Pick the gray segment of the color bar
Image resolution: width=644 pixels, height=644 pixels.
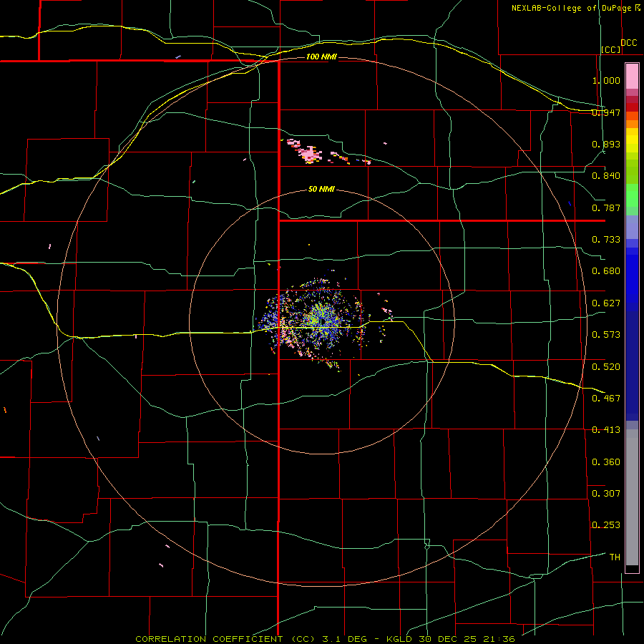point(632,497)
